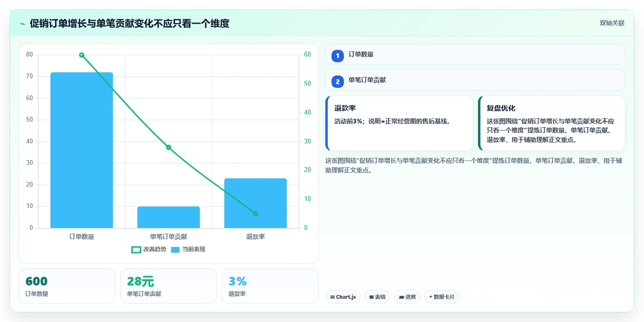Image resolution: width=644 pixels, height=322 pixels.
Task: Click the Chart.js tag
Action: point(343,297)
